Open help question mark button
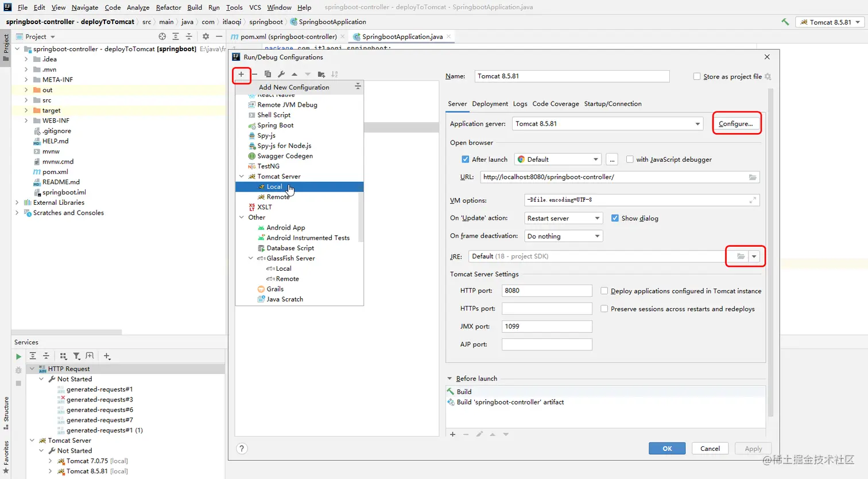This screenshot has height=479, width=868. tap(242, 449)
